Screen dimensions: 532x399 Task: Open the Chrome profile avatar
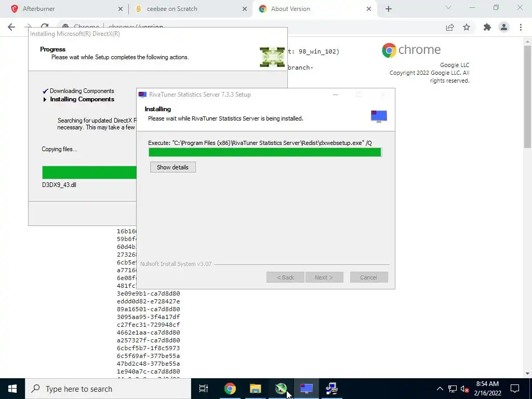[x=504, y=27]
